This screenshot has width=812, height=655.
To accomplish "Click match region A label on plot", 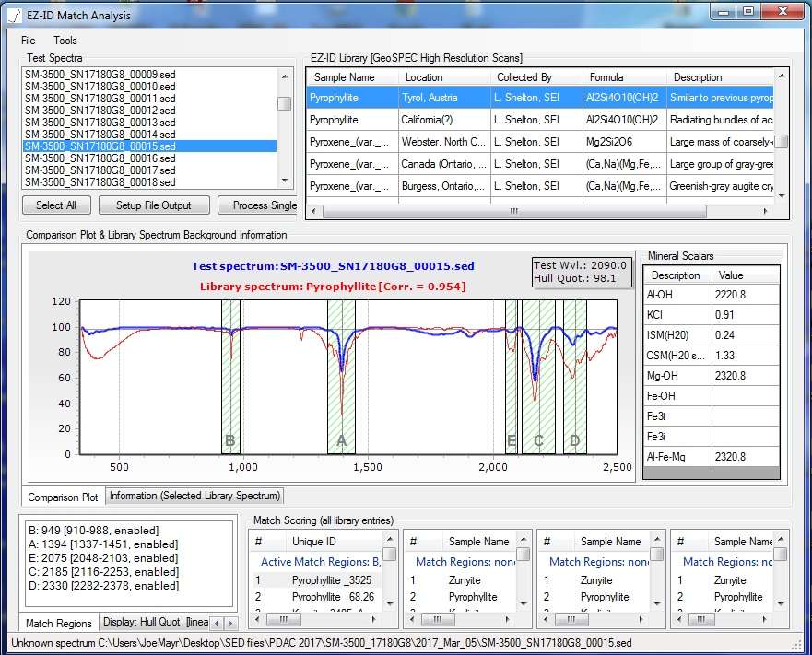I will tap(341, 440).
